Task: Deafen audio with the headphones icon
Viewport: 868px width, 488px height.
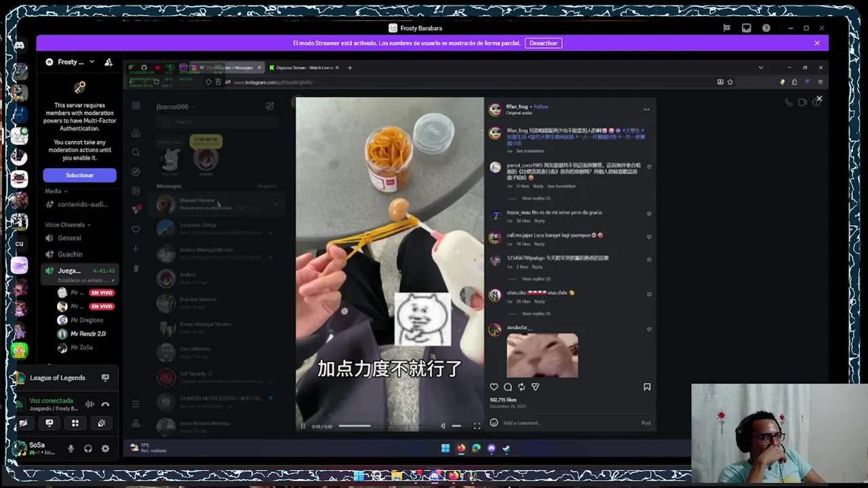Action: (x=88, y=449)
